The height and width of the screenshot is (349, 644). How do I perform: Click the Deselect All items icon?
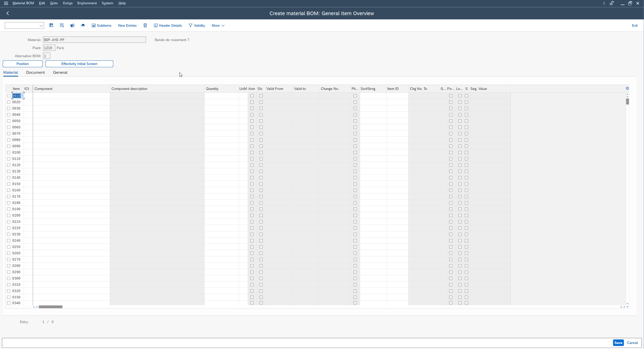click(x=62, y=25)
